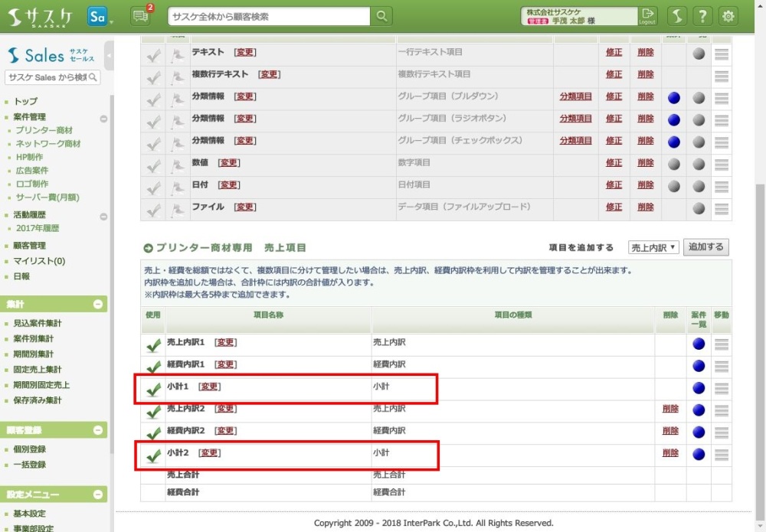Open 期間別固定売上 in sidebar
Viewport: 766px width, 532px height.
pyautogui.click(x=41, y=385)
